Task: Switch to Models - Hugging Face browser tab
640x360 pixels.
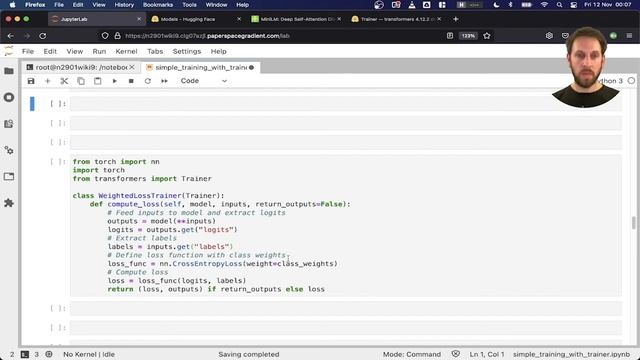Action: pyautogui.click(x=188, y=19)
